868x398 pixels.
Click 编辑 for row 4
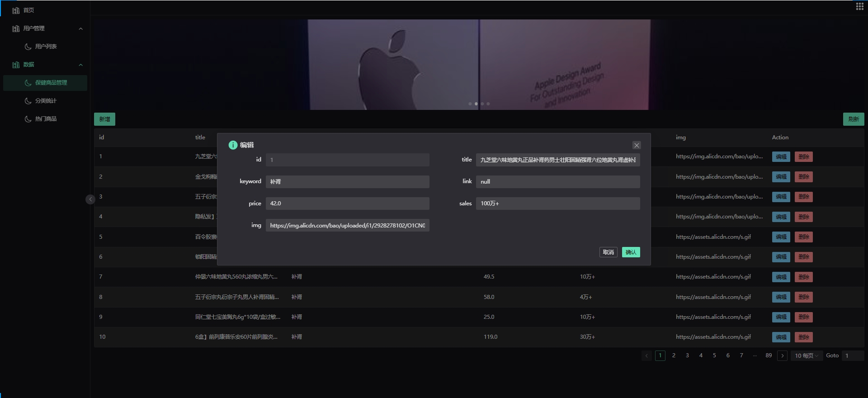tap(781, 217)
